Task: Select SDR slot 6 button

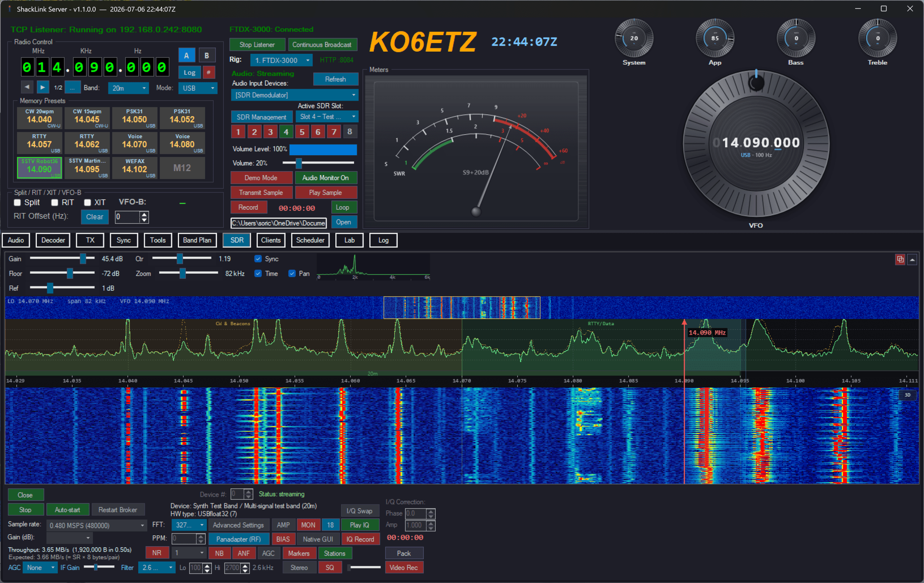Action: point(318,132)
